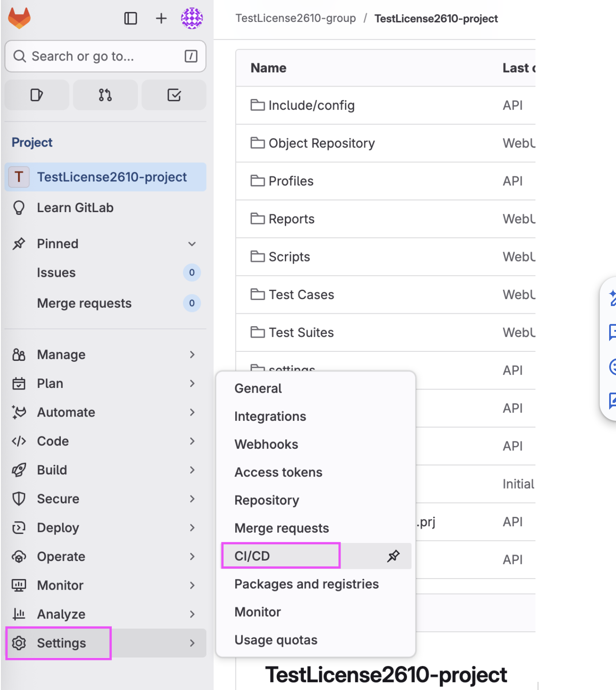This screenshot has width=616, height=690.
Task: Click the Learn GitLab link
Action: click(75, 208)
